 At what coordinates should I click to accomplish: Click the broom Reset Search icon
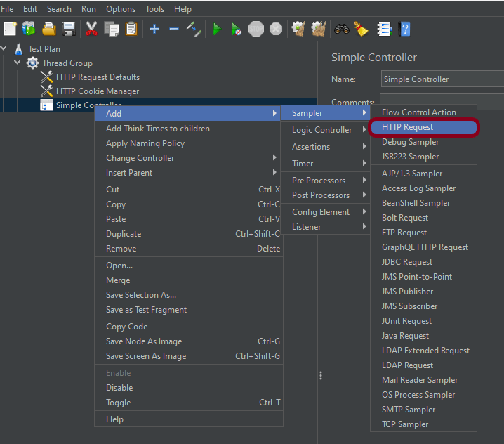[x=361, y=29]
